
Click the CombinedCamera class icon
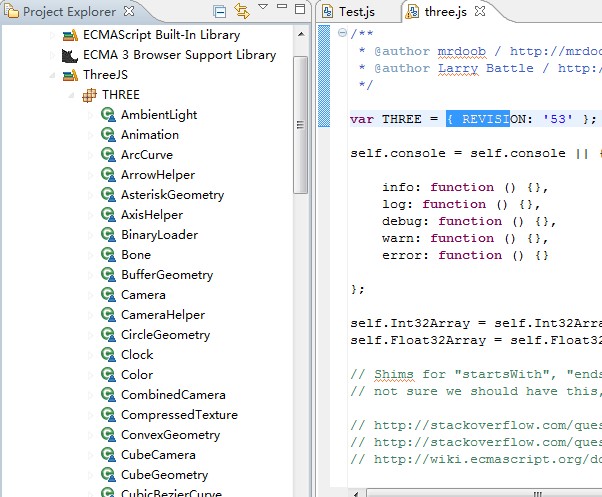point(108,395)
